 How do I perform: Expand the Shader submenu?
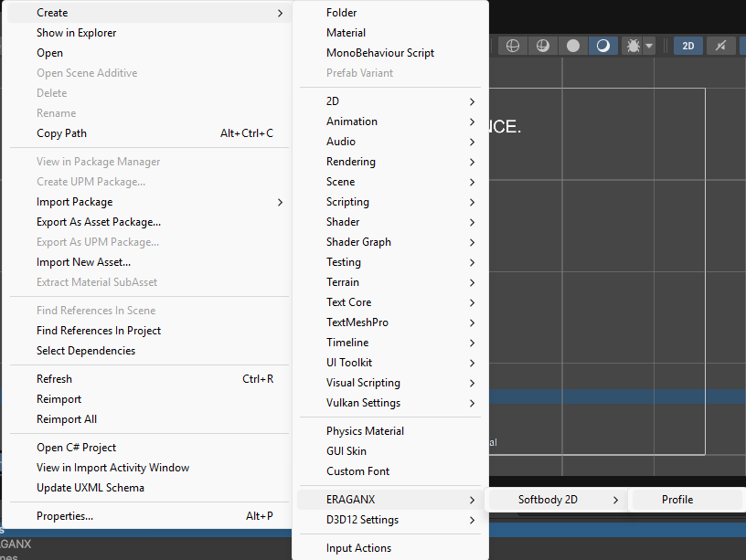[390, 222]
